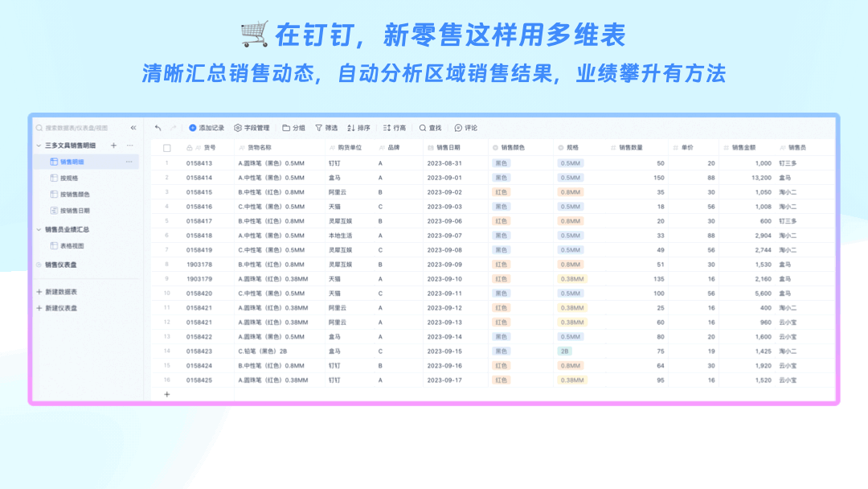868x489 pixels.
Task: Adjust 行高 row height
Action: [x=394, y=128]
